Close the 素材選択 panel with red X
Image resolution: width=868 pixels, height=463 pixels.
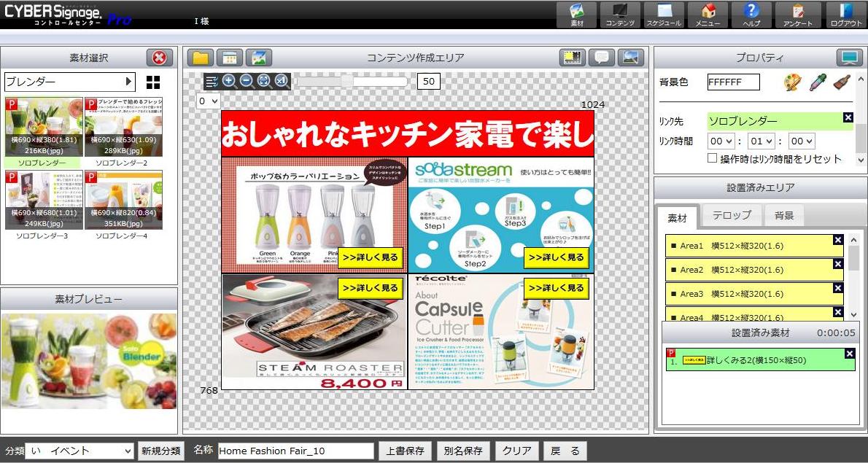tap(160, 58)
